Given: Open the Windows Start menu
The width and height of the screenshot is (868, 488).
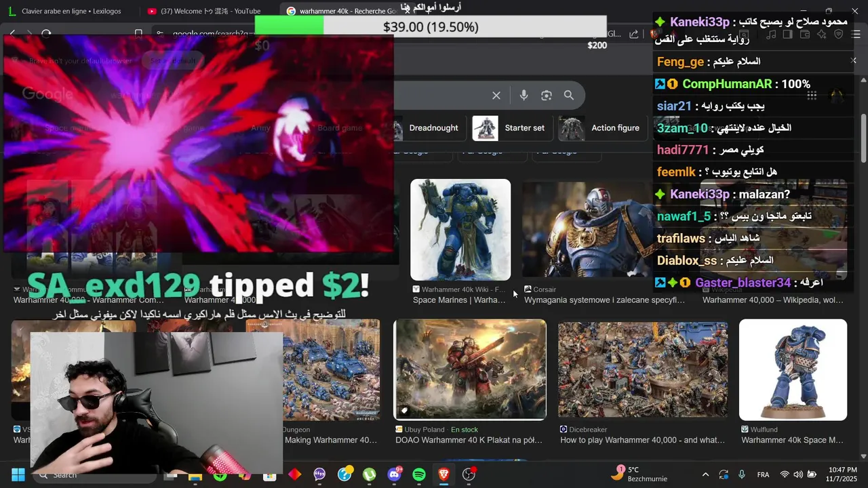Looking at the screenshot, I should coord(18,475).
